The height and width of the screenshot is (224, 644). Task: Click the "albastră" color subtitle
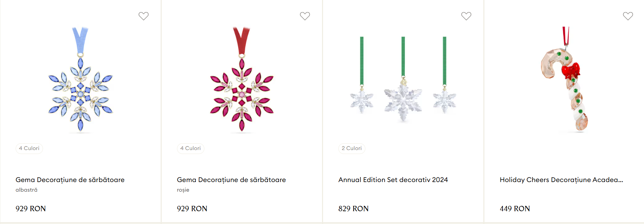26,190
